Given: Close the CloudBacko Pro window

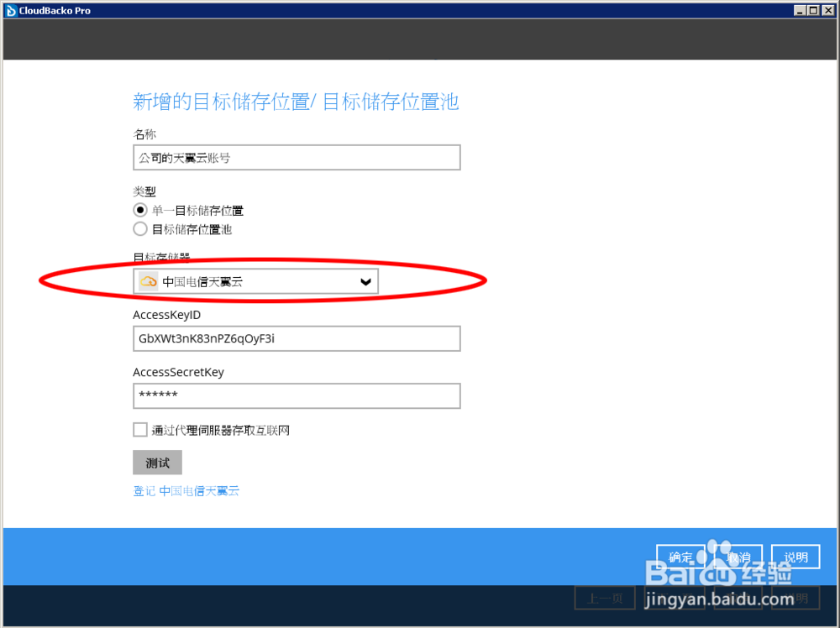Looking at the screenshot, I should coord(827,10).
